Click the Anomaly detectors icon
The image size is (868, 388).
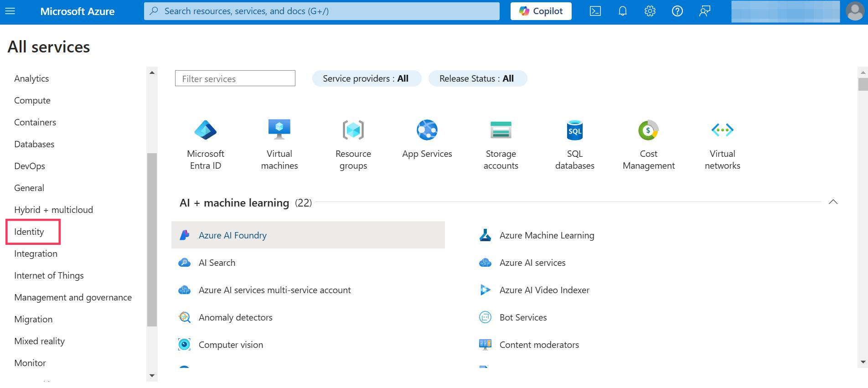coord(185,317)
